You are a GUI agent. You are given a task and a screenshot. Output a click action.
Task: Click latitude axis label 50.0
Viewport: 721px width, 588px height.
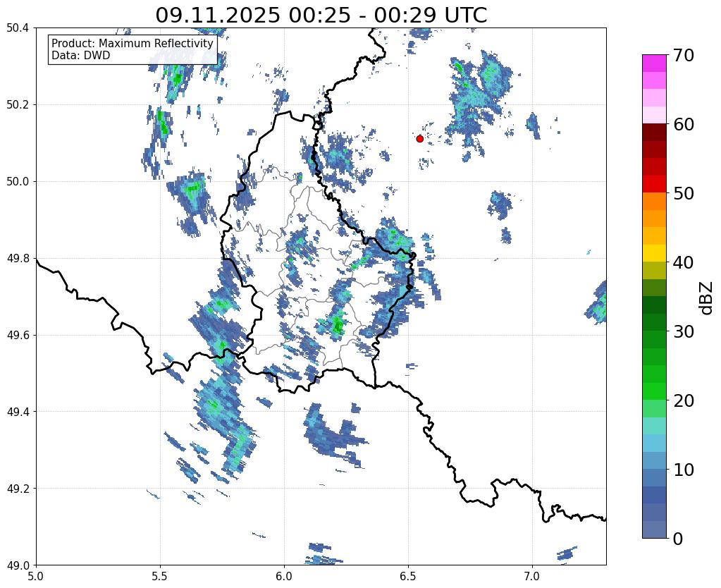pyautogui.click(x=18, y=182)
